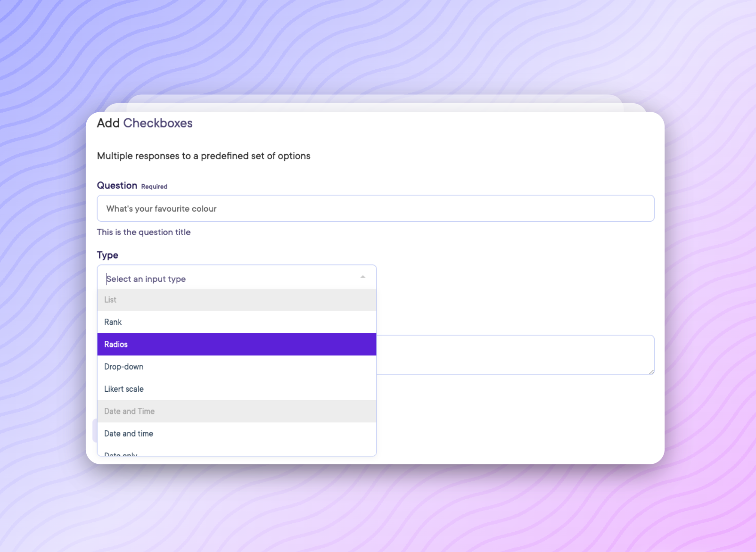Click the 'Question' field label
This screenshot has width=756, height=552.
117,185
